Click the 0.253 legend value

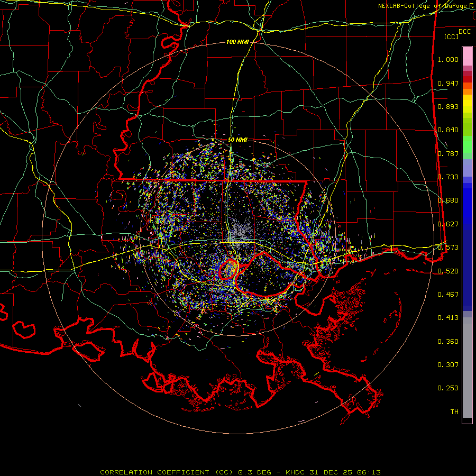click(448, 388)
